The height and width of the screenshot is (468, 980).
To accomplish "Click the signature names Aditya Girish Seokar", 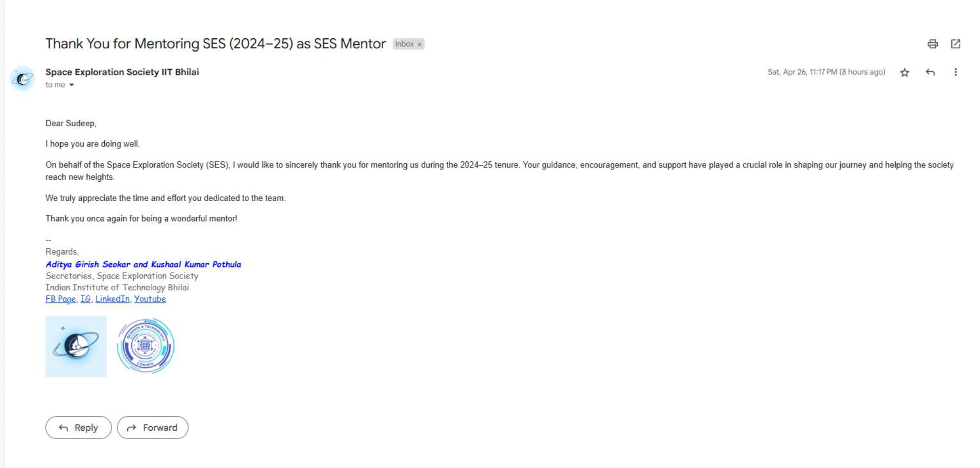I will click(88, 264).
